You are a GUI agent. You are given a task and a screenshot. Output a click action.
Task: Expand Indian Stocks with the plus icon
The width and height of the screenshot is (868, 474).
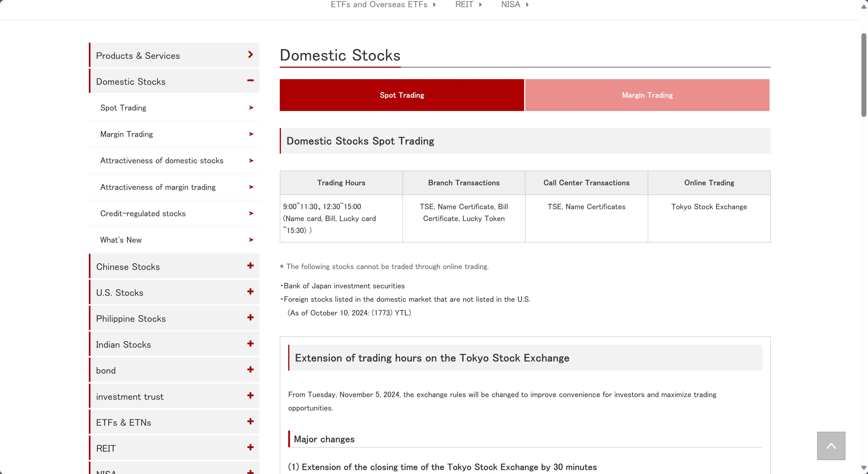click(x=250, y=343)
